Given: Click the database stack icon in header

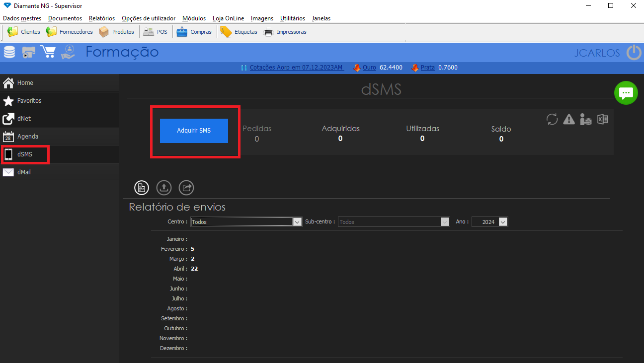Looking at the screenshot, I should 9,52.
